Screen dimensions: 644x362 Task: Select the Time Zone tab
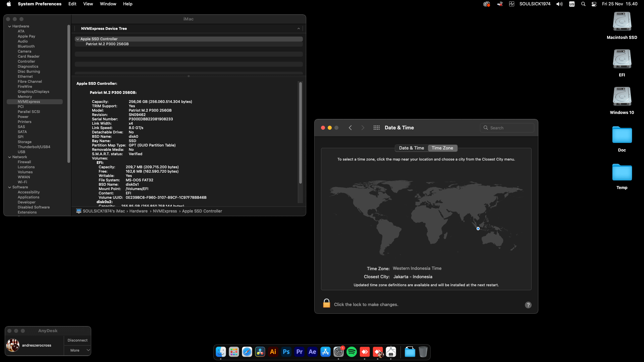coord(442,148)
